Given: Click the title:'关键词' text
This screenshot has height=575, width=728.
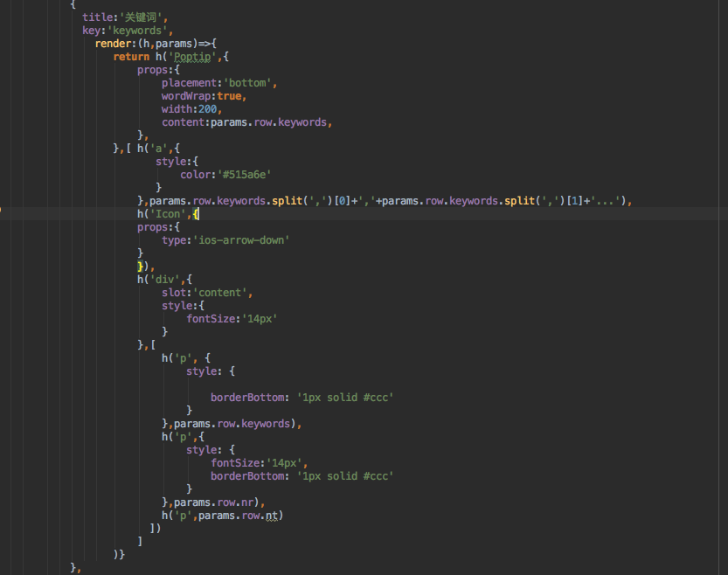Looking at the screenshot, I should tap(125, 17).
